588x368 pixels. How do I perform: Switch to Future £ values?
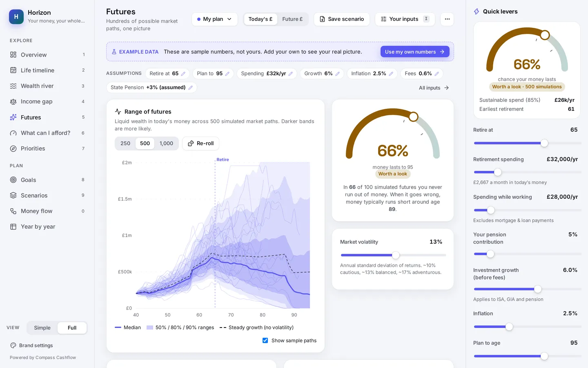[x=292, y=19]
